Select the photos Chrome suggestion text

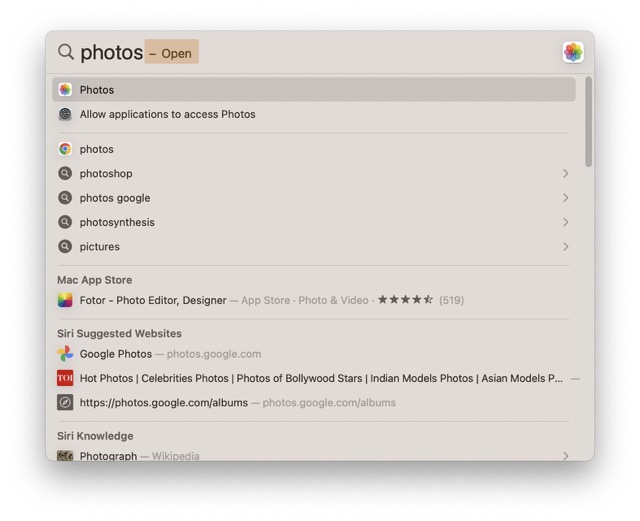point(96,149)
